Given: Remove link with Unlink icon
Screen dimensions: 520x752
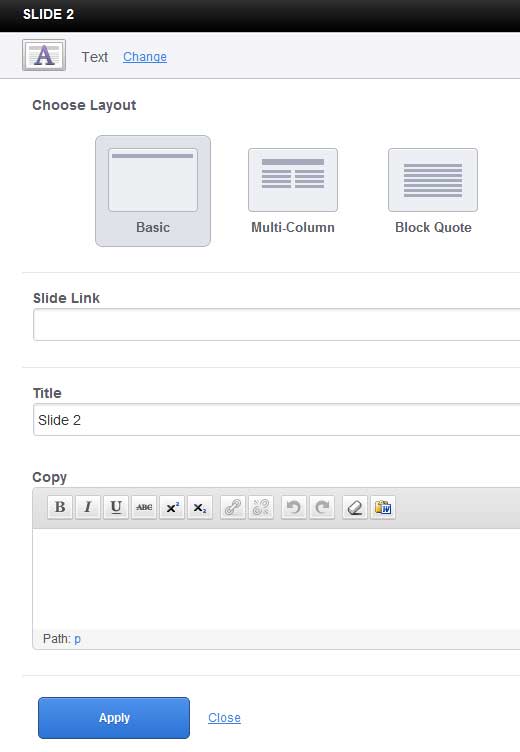Looking at the screenshot, I should tap(260, 507).
